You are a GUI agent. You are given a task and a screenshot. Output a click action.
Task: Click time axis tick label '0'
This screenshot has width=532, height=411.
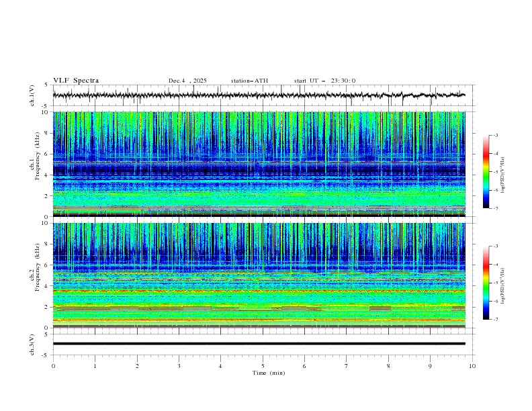pos(53,366)
